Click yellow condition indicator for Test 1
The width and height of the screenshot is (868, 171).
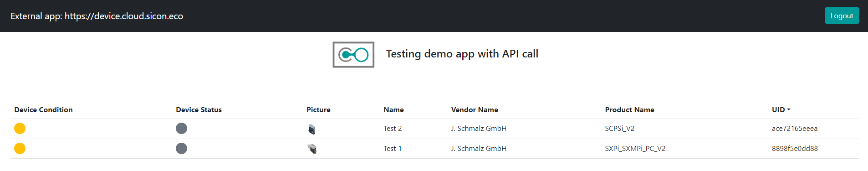click(x=20, y=149)
